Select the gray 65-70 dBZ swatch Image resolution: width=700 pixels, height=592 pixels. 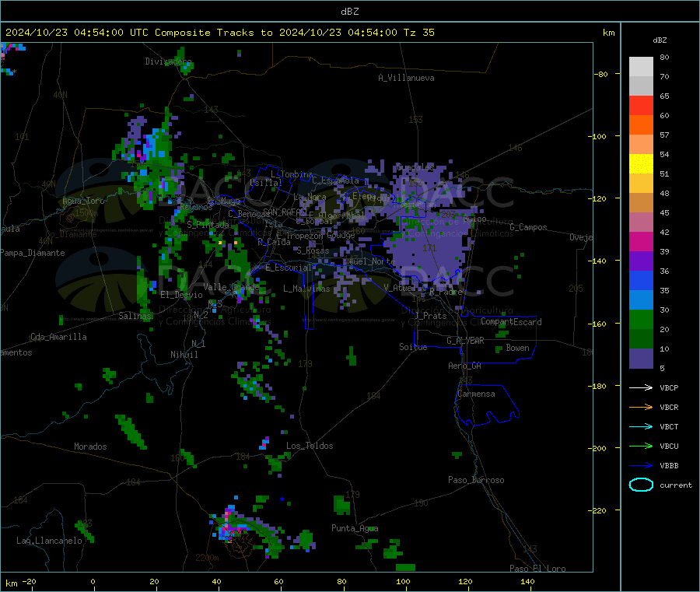point(641,86)
